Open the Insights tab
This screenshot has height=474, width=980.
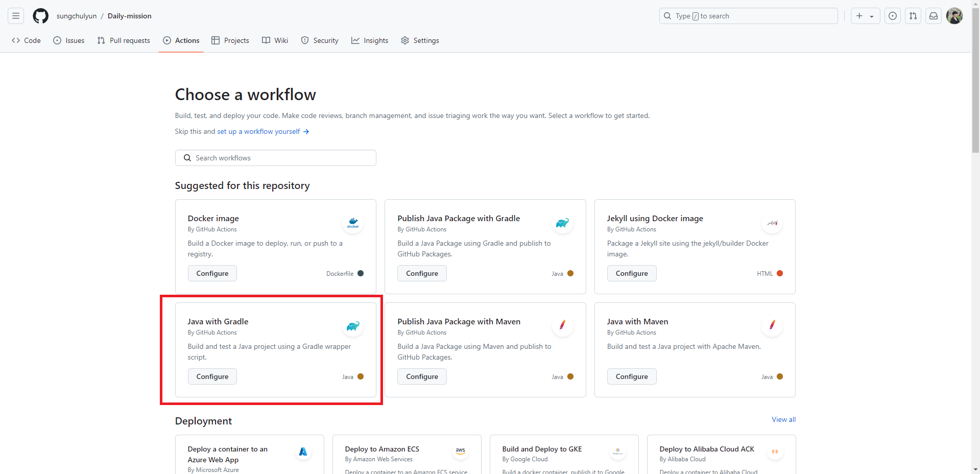[370, 40]
